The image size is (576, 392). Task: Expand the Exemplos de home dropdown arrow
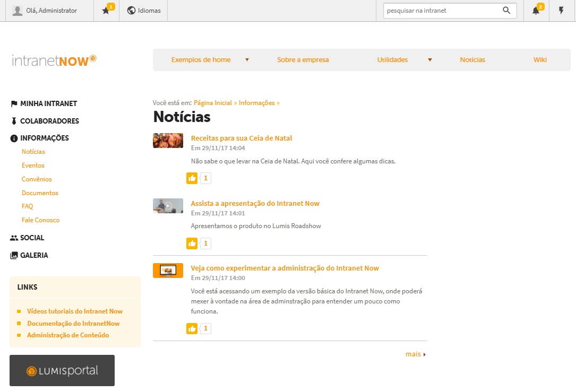[x=247, y=60]
